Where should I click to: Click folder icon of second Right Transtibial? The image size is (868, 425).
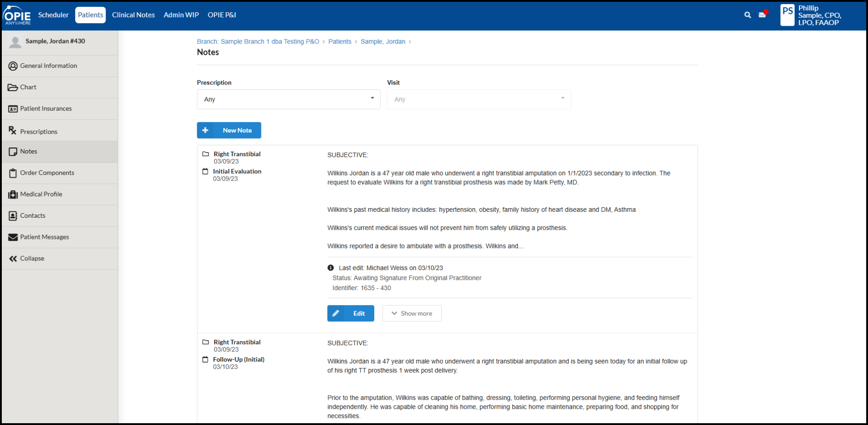(206, 342)
